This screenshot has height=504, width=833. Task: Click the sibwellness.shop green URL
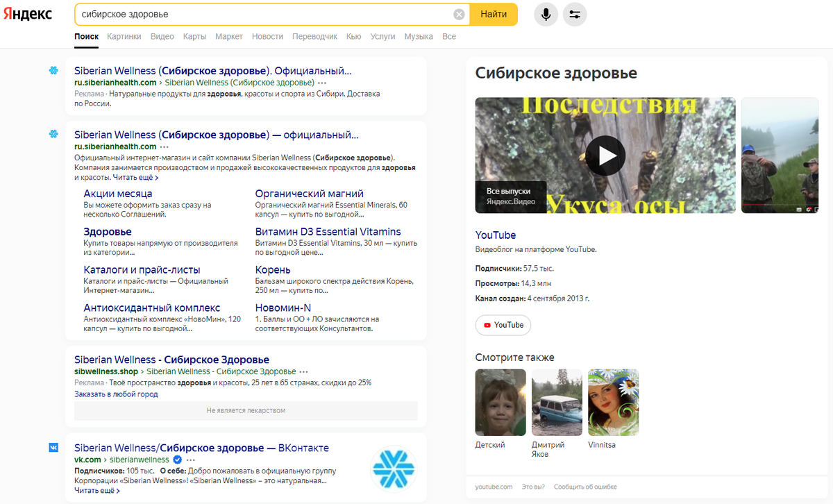click(x=107, y=372)
